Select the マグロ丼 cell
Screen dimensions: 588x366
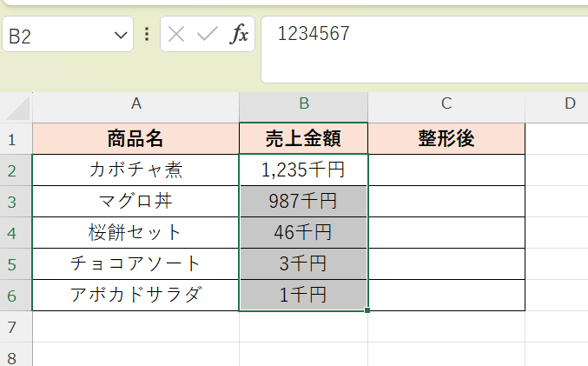(x=135, y=202)
